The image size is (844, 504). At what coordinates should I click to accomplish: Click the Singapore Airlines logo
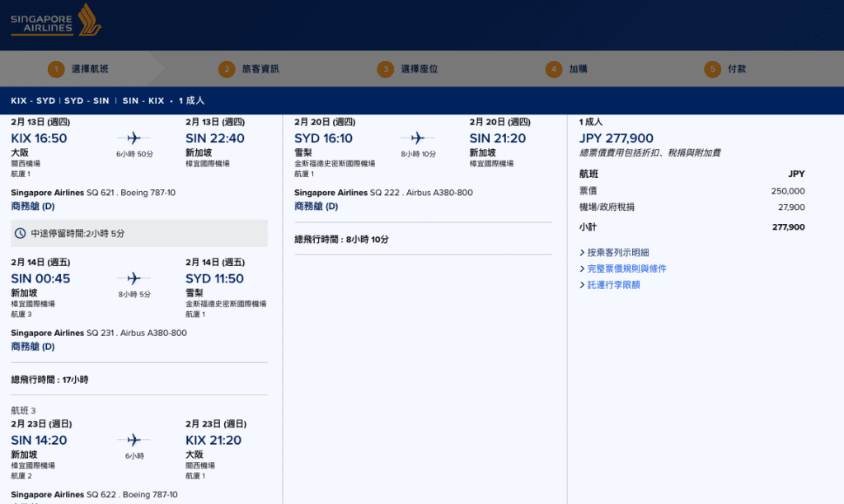coord(56,21)
